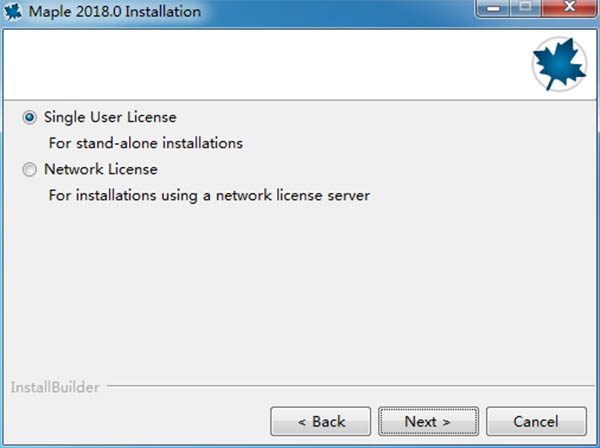Click the window's bottom-right corner edge
The height and width of the screenshot is (448, 600).
[596, 444]
